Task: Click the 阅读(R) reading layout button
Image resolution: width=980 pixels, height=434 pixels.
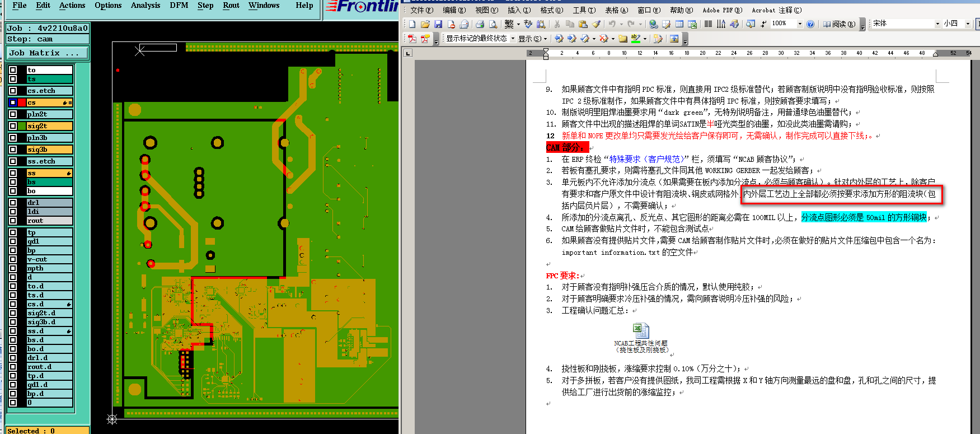Action: (840, 24)
